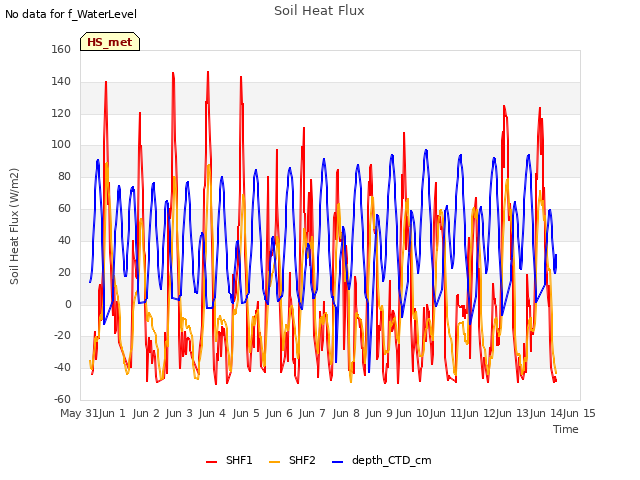Click the 160 y-axis tick label
Image resolution: width=640 pixels, height=480 pixels.
[61, 49]
